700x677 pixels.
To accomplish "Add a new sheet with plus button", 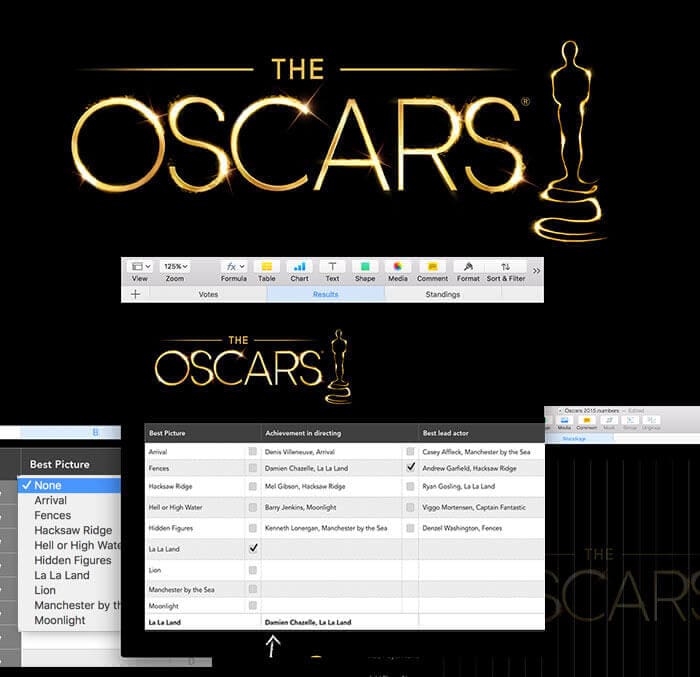I will (x=135, y=294).
